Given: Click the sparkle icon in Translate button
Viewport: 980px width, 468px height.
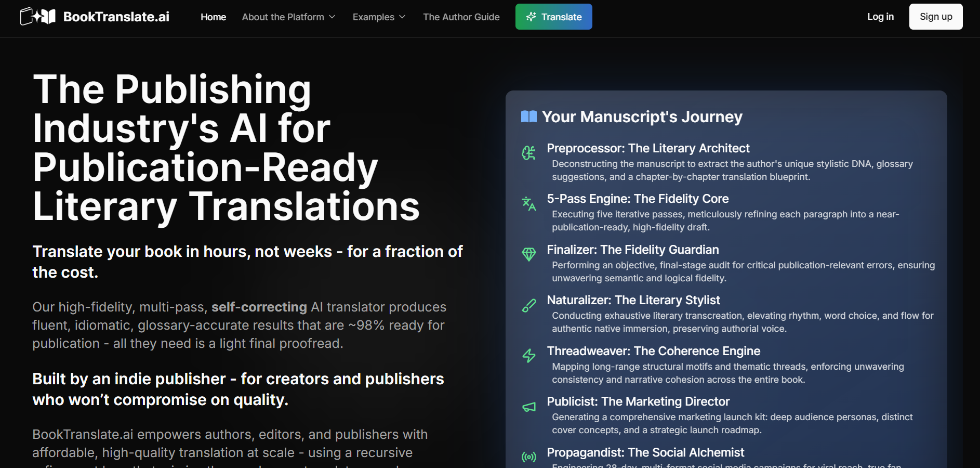Looking at the screenshot, I should point(531,17).
